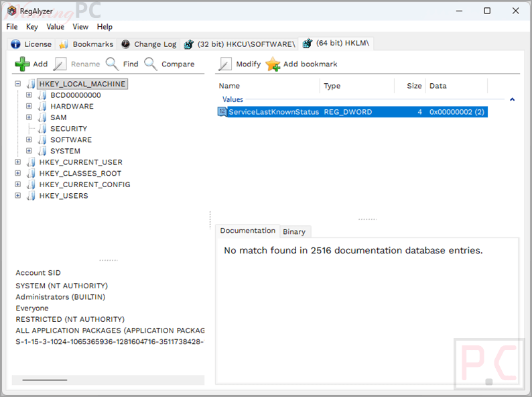
Task: Click the Rename pencil icon
Action: click(x=60, y=64)
